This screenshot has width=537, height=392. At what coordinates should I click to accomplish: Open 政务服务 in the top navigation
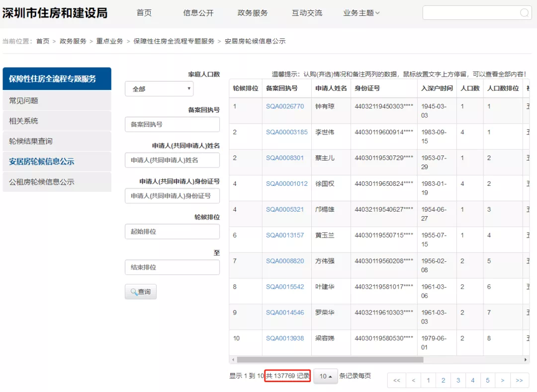click(253, 13)
